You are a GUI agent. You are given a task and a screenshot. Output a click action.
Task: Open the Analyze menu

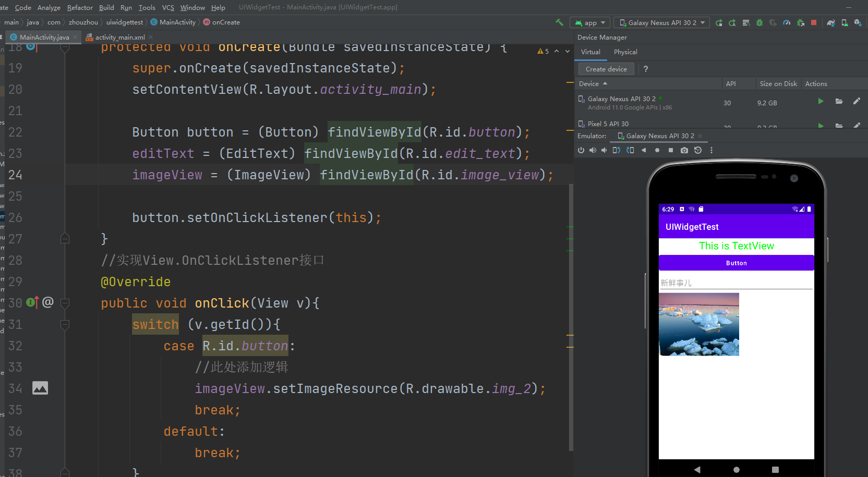pyautogui.click(x=49, y=7)
